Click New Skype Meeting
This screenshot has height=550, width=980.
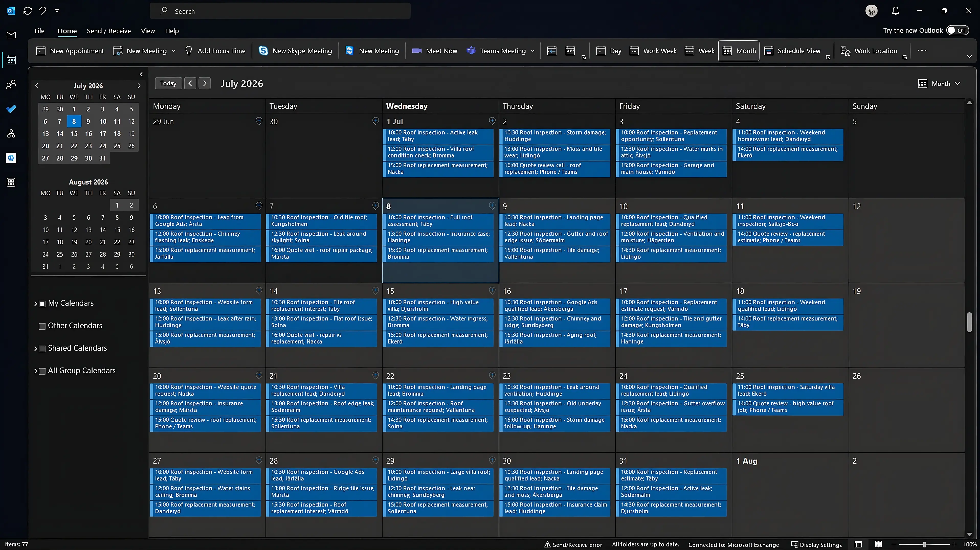(295, 51)
